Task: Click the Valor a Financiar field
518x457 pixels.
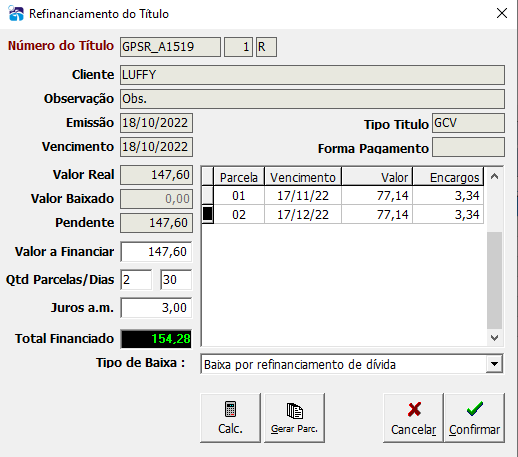Action: 156,252
